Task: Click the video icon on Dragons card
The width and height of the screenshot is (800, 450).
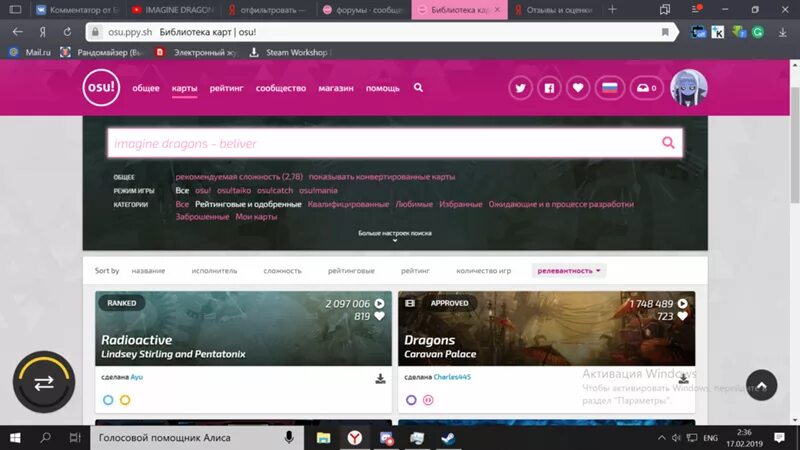Action: tap(410, 303)
